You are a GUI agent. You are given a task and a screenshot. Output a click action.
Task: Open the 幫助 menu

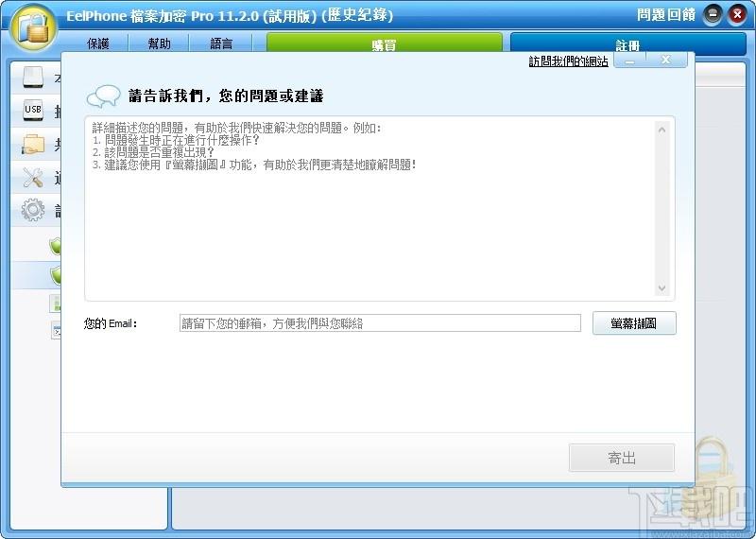point(159,43)
